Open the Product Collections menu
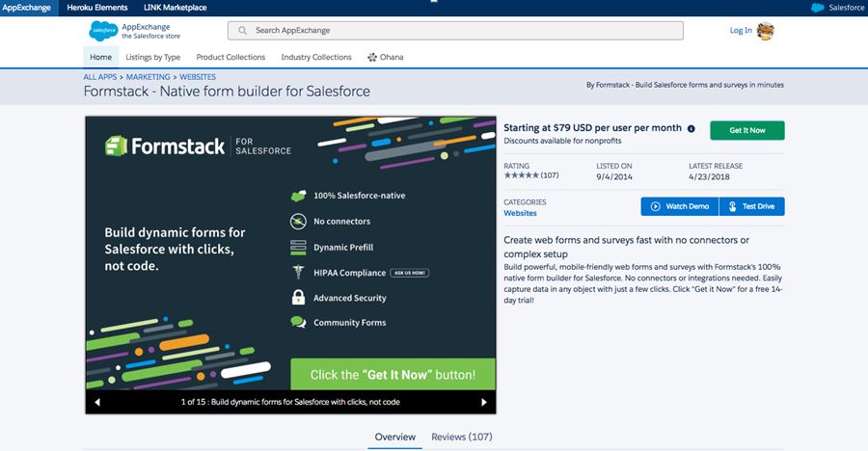The width and height of the screenshot is (868, 451). [x=231, y=57]
